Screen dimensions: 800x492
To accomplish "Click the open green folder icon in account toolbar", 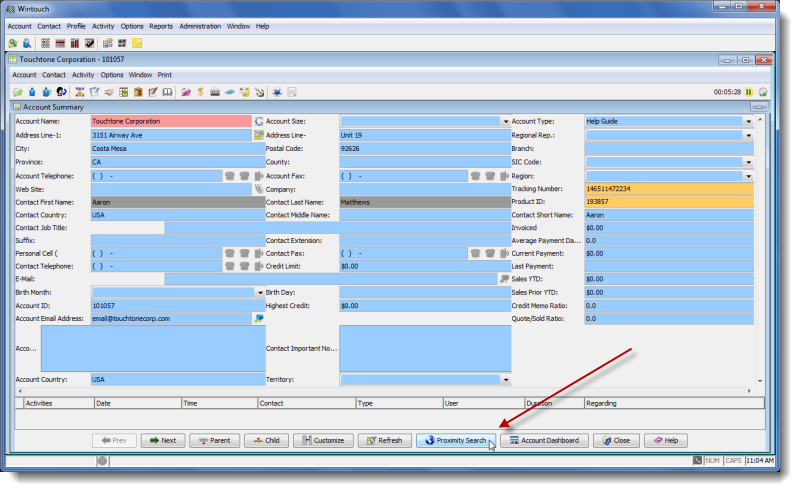I will click(x=18, y=92).
